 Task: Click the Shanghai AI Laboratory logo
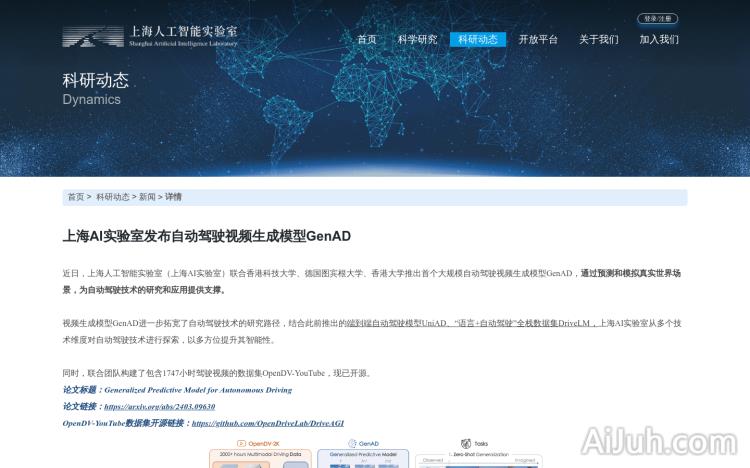click(x=150, y=37)
